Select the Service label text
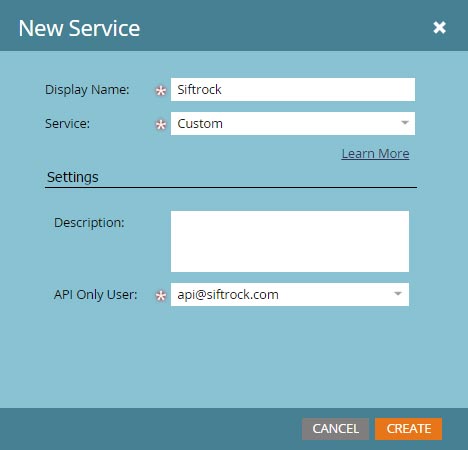The height and width of the screenshot is (450, 468). coord(67,124)
